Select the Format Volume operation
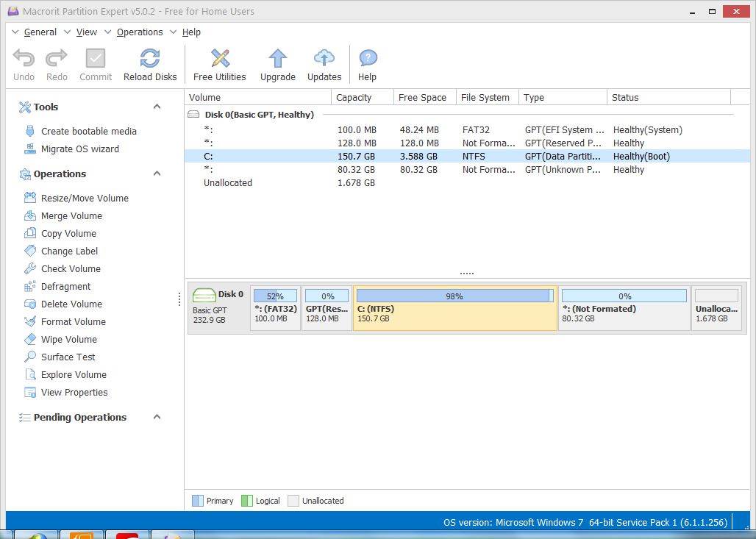 click(74, 321)
